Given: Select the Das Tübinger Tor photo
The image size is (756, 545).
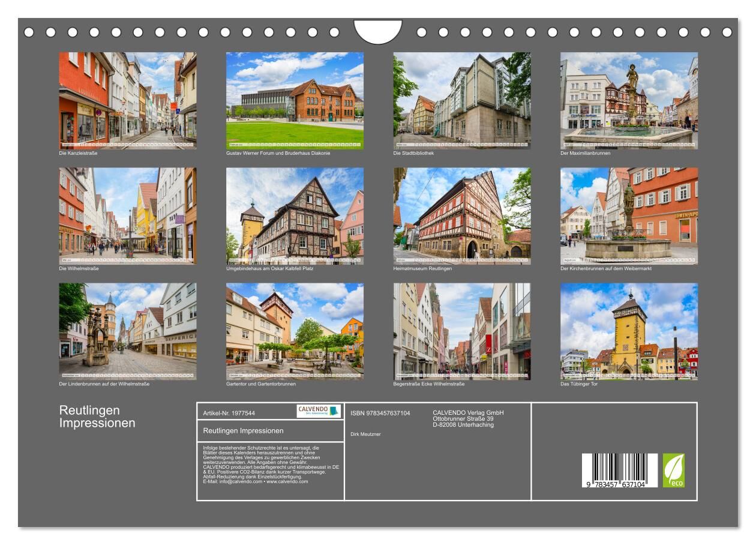Looking at the screenshot, I should [x=629, y=331].
